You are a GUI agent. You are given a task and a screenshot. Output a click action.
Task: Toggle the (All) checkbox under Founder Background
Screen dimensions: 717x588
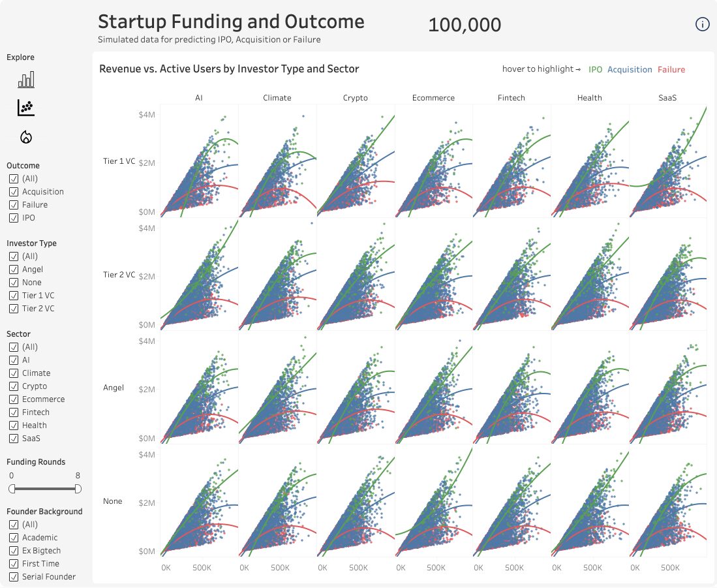[14, 525]
